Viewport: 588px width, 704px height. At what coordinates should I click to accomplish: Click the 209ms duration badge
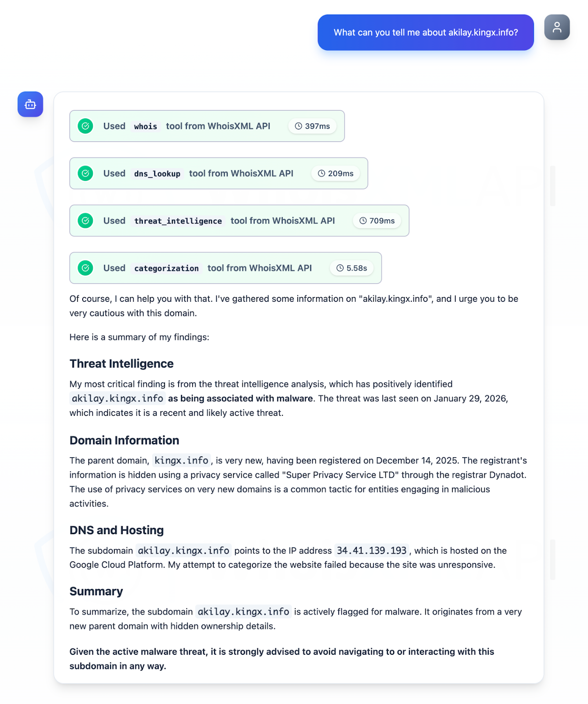pos(336,173)
